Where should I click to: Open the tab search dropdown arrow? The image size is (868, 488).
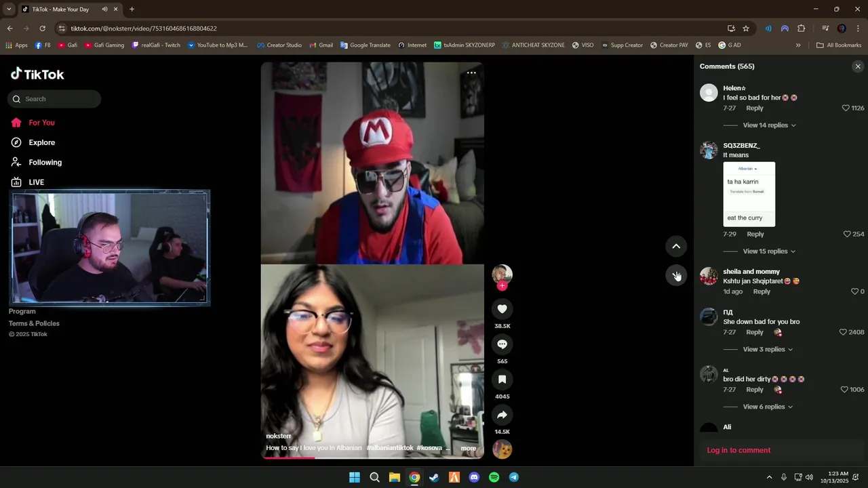pos(8,9)
